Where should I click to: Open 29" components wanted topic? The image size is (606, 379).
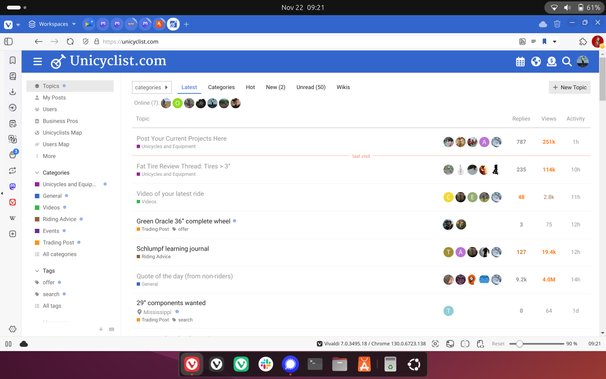click(171, 303)
